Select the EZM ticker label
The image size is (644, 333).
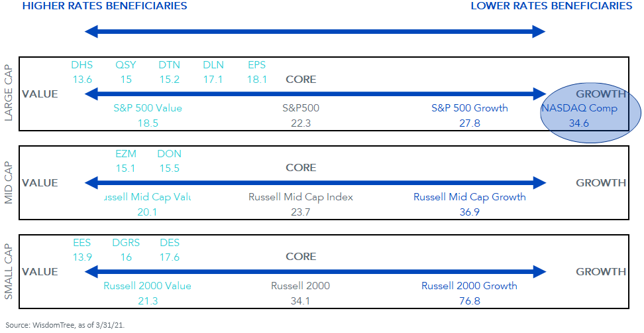click(126, 154)
